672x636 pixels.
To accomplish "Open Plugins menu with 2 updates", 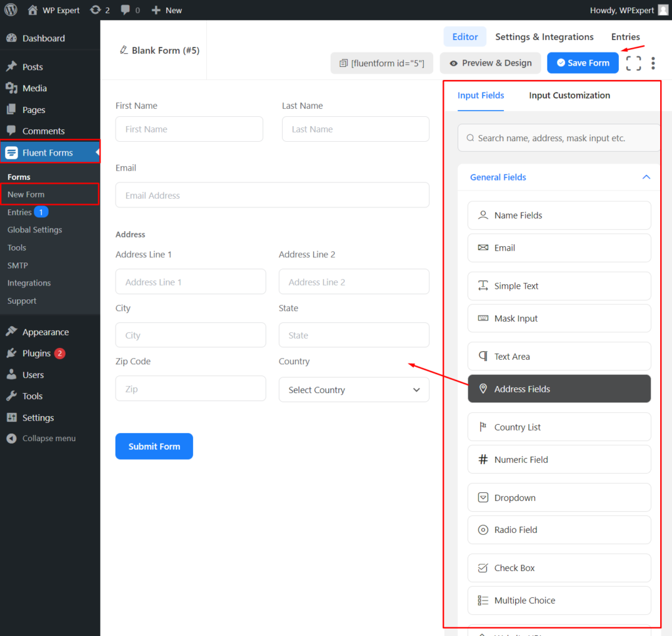I will pos(50,353).
